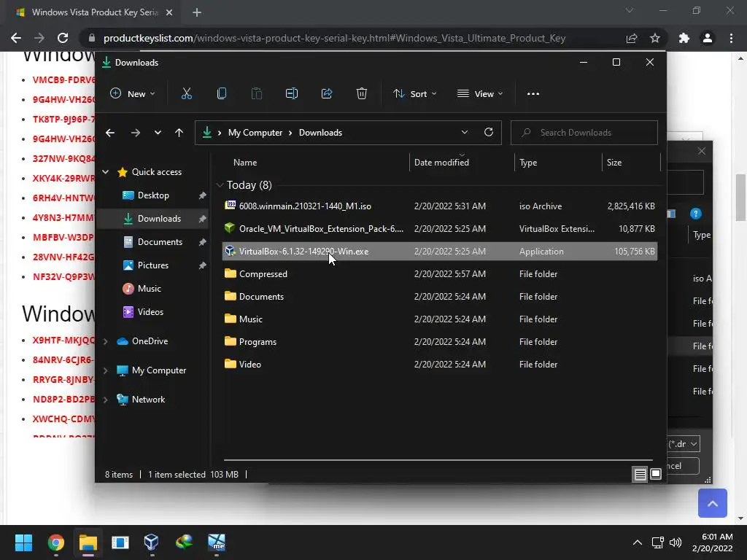Open Chrome profile avatar icon
Image resolution: width=747 pixels, height=560 pixels.
(708, 38)
